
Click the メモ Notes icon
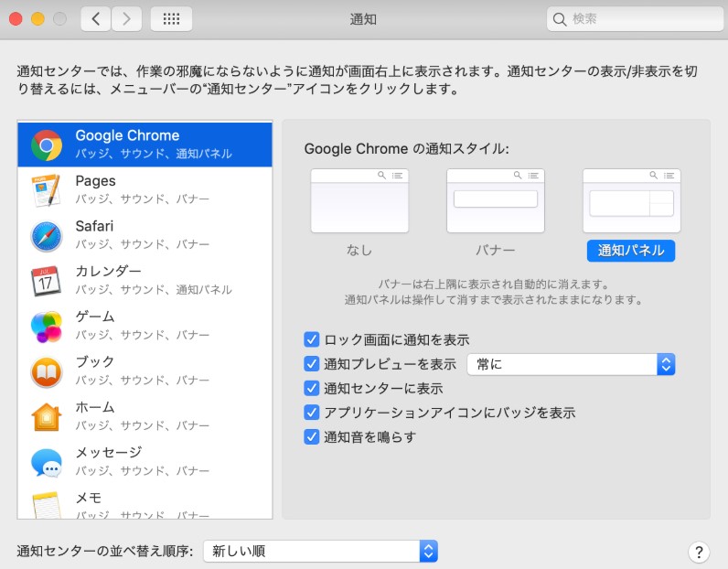(47, 505)
